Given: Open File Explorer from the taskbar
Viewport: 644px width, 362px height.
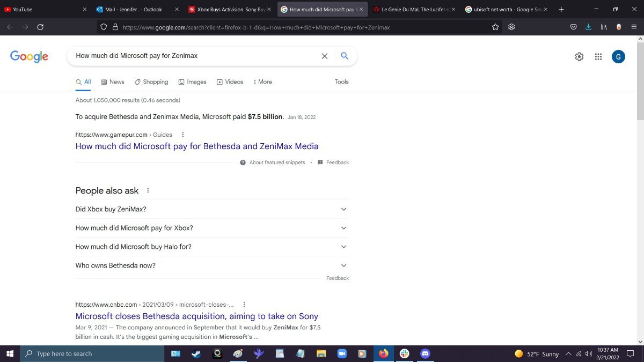Looking at the screenshot, I should click(x=321, y=353).
